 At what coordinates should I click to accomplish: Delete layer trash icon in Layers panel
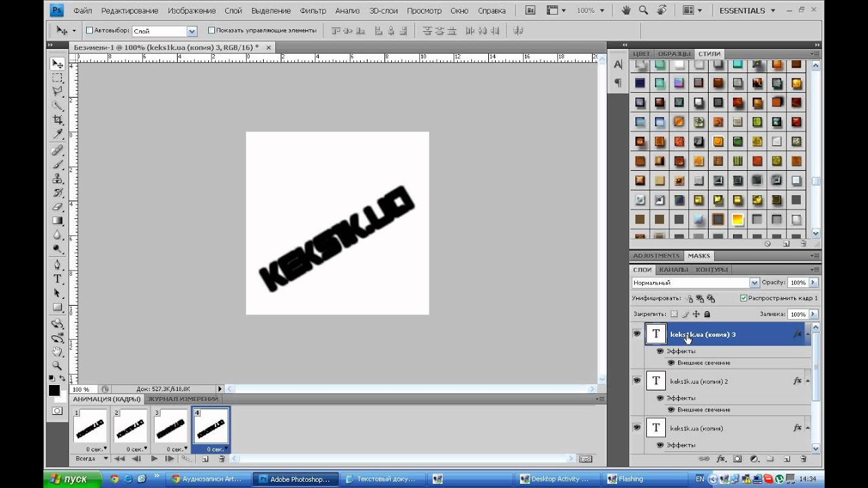pyautogui.click(x=802, y=459)
